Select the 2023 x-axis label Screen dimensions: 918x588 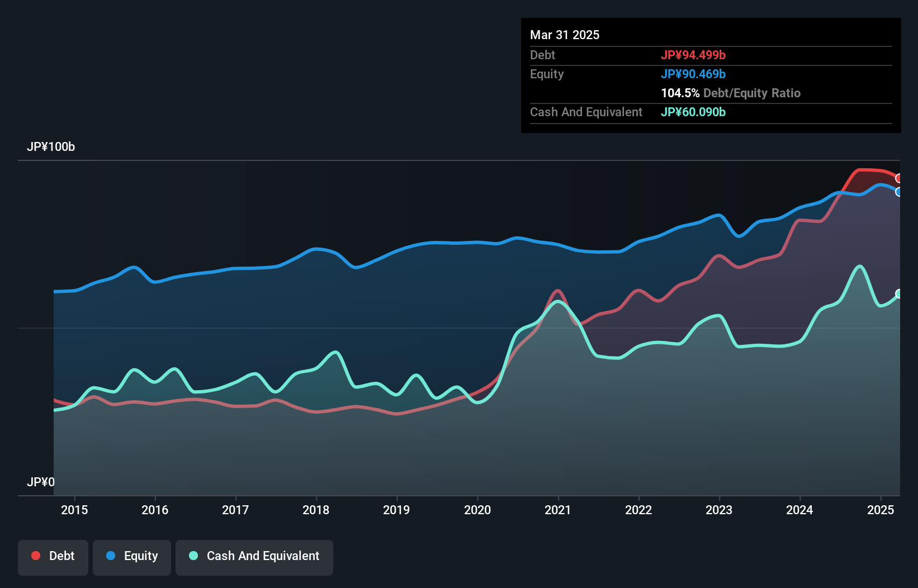tap(719, 510)
